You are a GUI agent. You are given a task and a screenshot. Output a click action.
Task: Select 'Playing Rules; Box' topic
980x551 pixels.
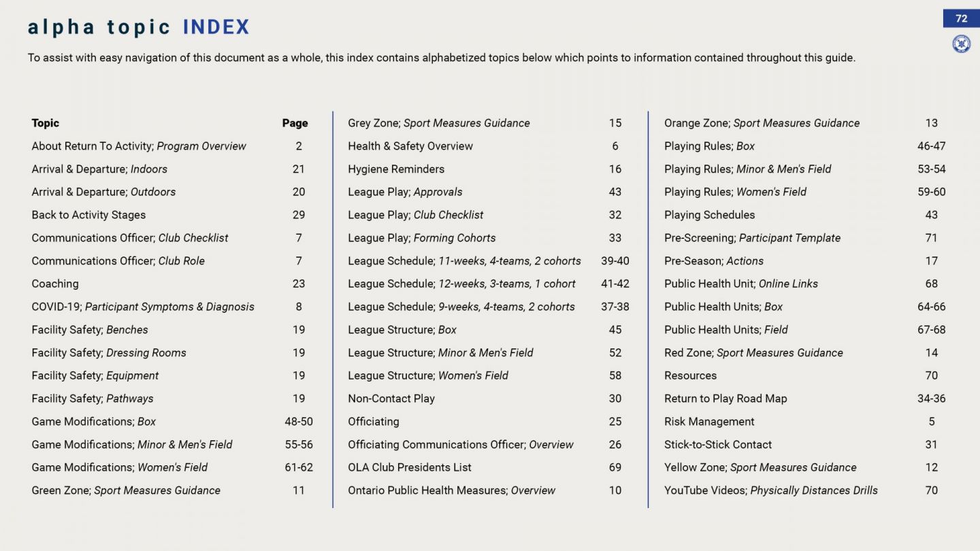tap(709, 146)
